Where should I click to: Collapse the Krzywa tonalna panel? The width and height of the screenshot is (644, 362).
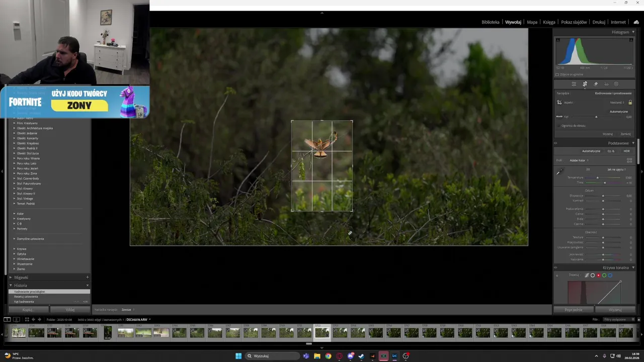[633, 268]
